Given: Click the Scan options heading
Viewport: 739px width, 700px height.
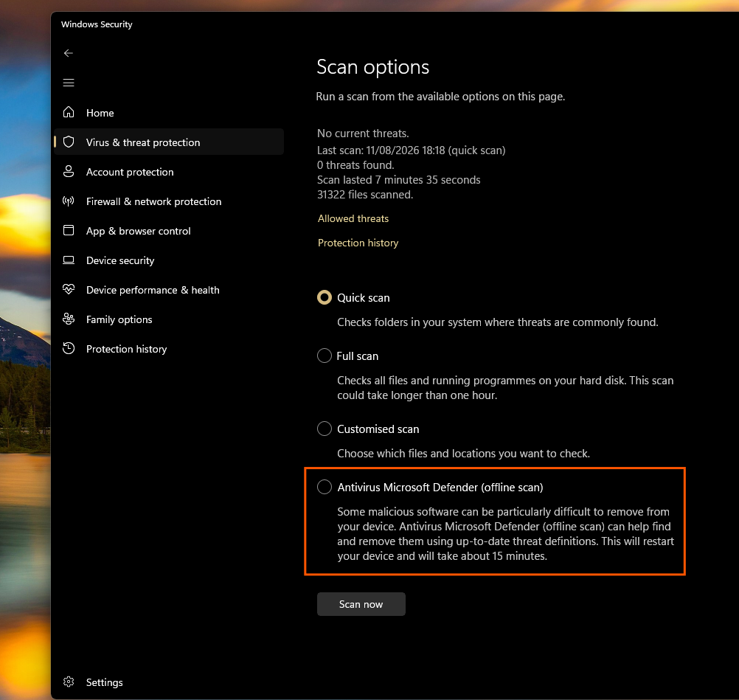Looking at the screenshot, I should point(372,67).
